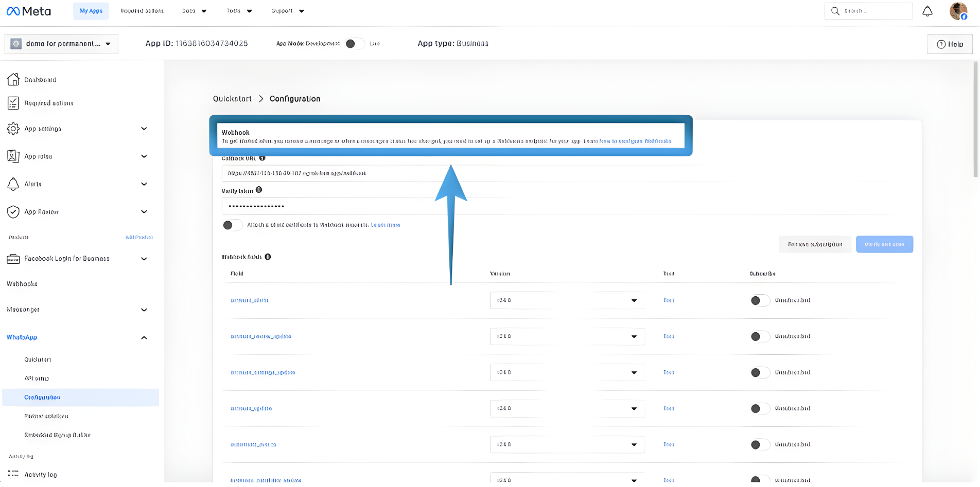Open the notifications bell in the top bar
980x487 pixels.
coord(927,11)
